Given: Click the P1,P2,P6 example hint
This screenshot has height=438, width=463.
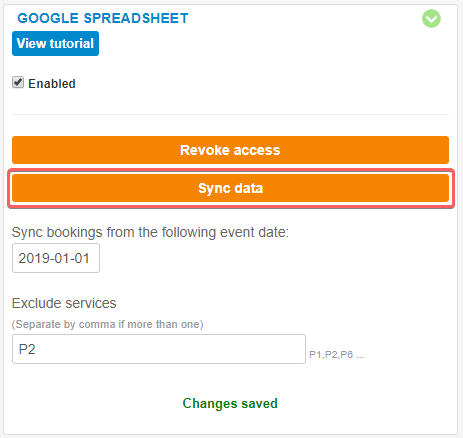Looking at the screenshot, I should click(x=337, y=355).
